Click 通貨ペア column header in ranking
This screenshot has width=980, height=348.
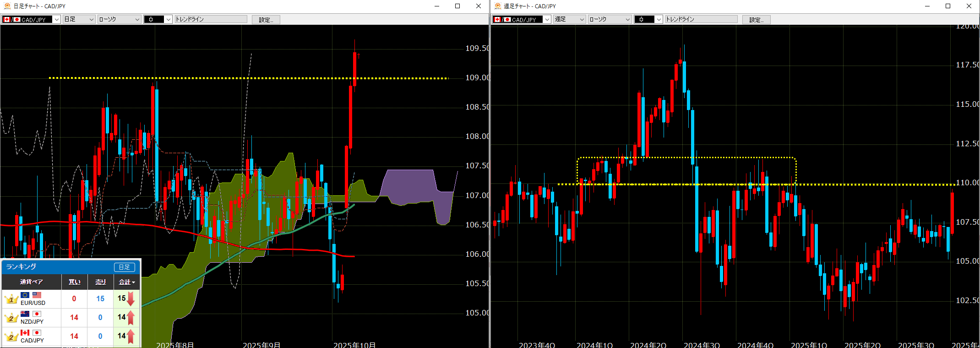tap(31, 282)
